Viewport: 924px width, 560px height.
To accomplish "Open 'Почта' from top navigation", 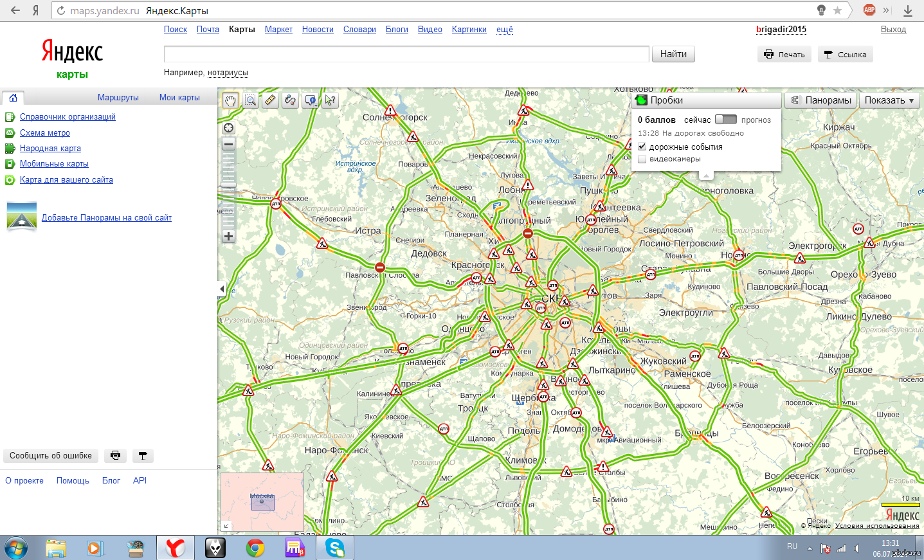I will [208, 30].
